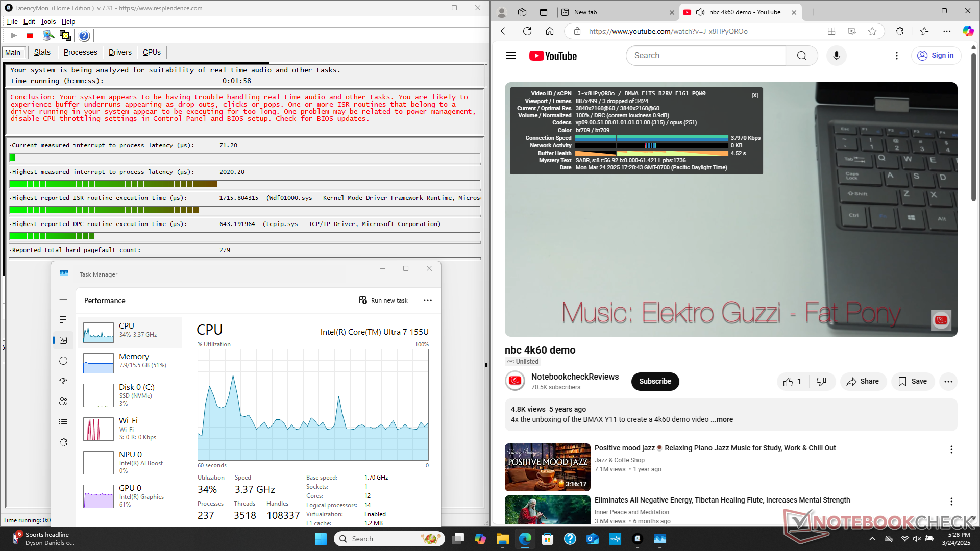
Task: Open YouTube settings three-dot menu
Action: [x=897, y=56]
